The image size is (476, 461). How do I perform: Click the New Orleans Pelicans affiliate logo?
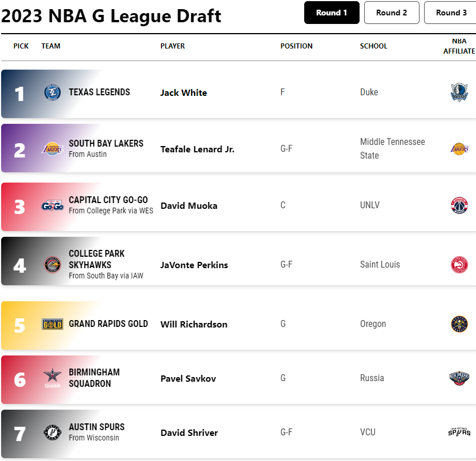point(459,378)
